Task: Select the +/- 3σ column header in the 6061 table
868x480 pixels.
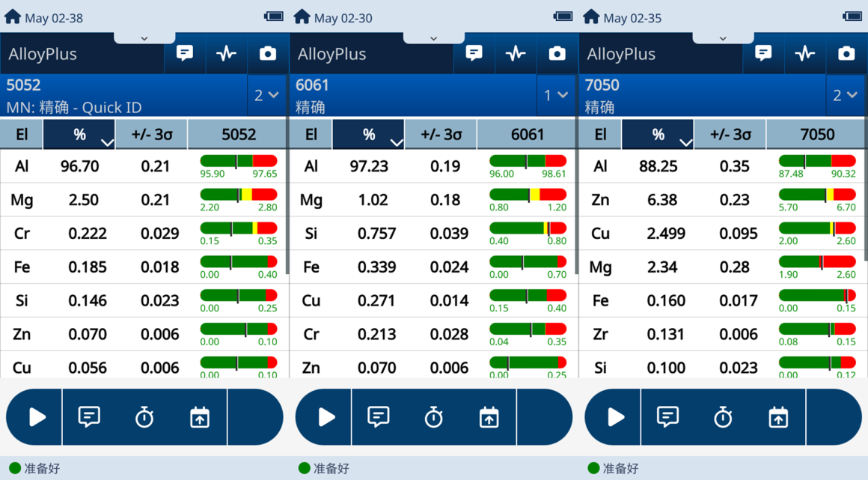Action: click(x=441, y=135)
